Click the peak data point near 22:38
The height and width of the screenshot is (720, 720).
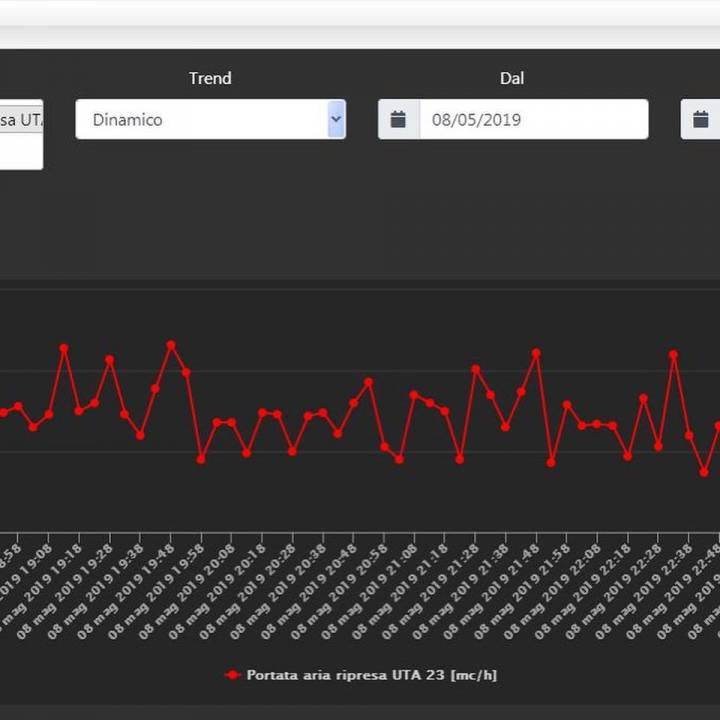click(x=673, y=354)
